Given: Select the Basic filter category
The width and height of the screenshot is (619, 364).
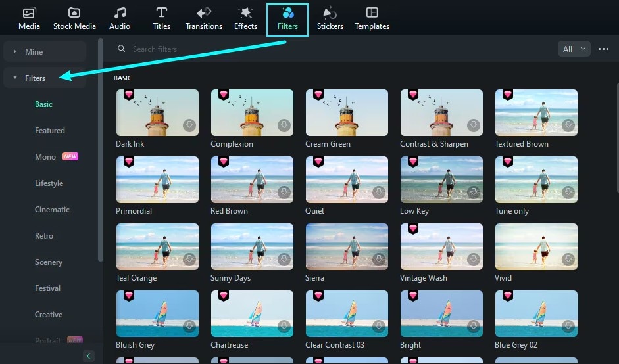Looking at the screenshot, I should click(x=43, y=104).
